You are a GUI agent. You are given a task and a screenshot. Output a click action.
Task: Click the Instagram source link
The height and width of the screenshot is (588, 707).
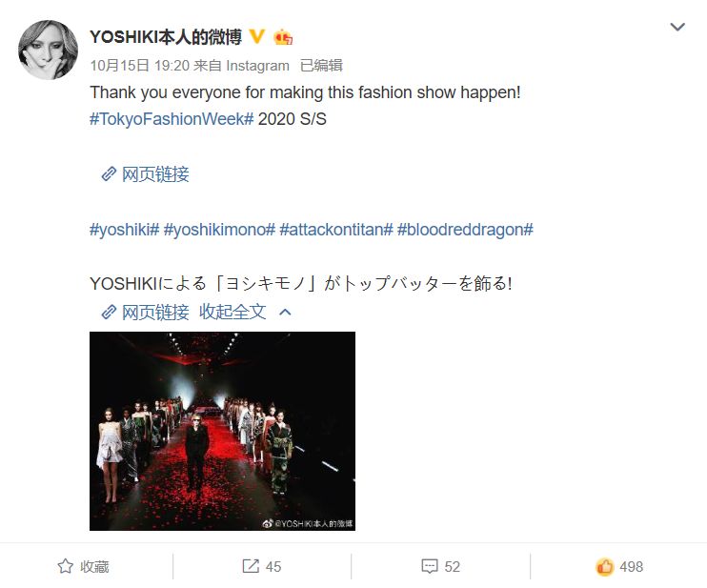pyautogui.click(x=257, y=66)
